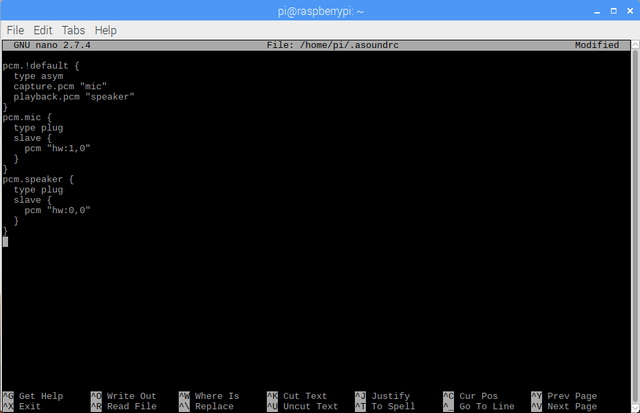Click the ^G Get Help shortcut
This screenshot has width=640, height=413.
33,396
